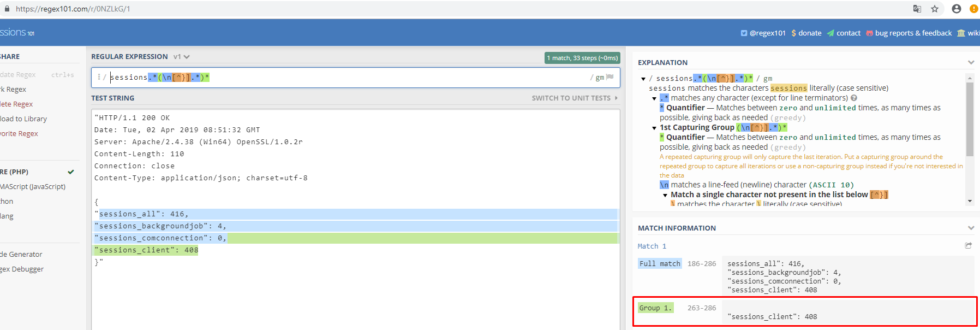This screenshot has width=980, height=330.
Task: Click Delete Regex in the sidebar
Action: tap(16, 104)
